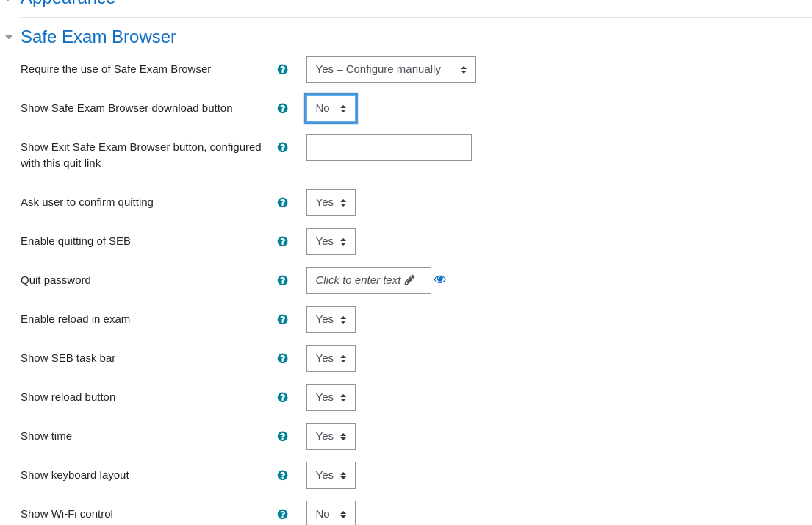Click the 'Show SEB task bar' label

click(x=68, y=359)
